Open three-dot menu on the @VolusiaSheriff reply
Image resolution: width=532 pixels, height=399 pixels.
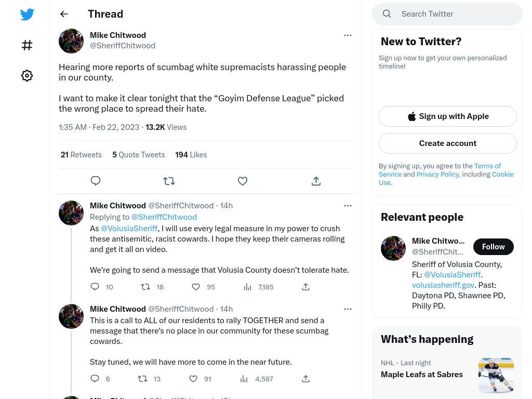(x=348, y=206)
